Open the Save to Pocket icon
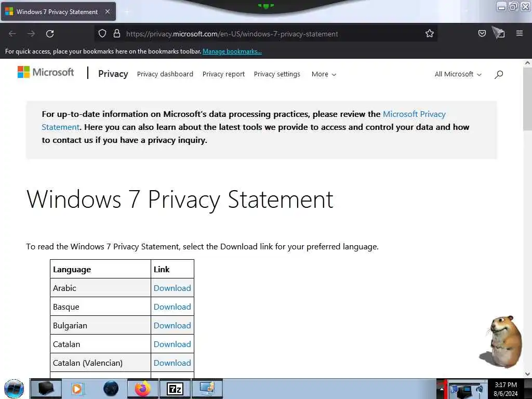The width and height of the screenshot is (532, 399). (482, 33)
